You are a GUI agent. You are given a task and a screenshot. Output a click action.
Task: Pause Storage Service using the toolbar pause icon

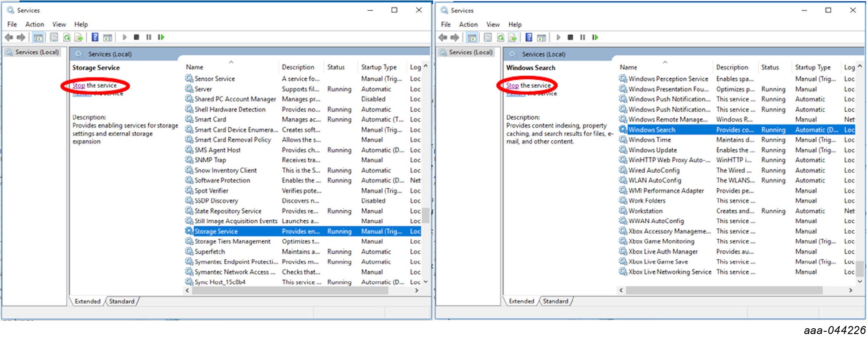click(x=149, y=37)
